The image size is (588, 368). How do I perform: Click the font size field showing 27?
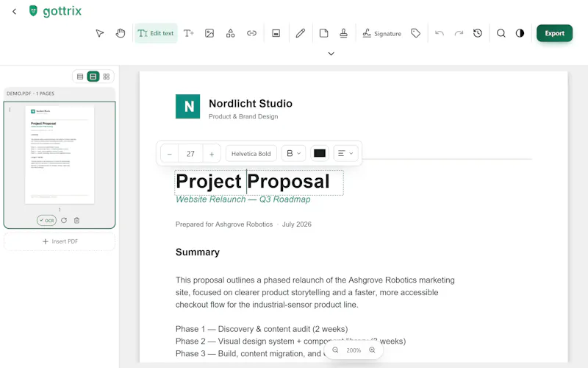click(x=190, y=154)
